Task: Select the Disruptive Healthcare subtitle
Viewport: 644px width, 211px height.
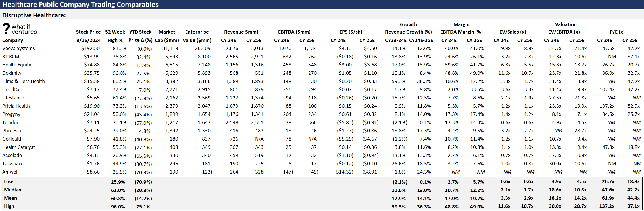Action: coord(34,15)
